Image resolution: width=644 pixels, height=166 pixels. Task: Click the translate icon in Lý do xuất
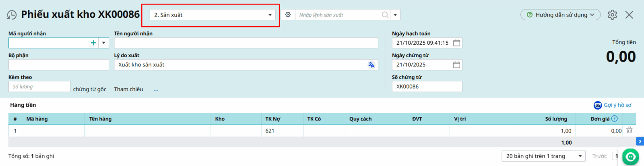point(371,65)
